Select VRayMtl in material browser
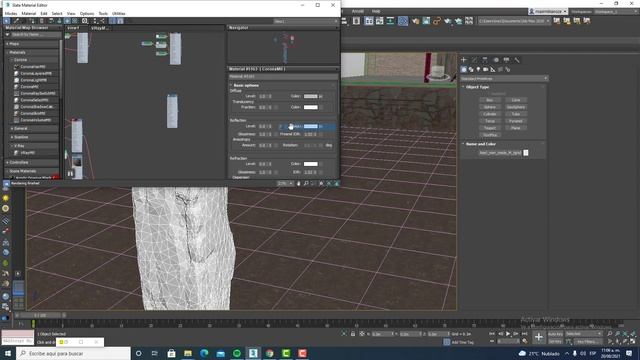This screenshot has height=360, width=640. tap(28, 153)
